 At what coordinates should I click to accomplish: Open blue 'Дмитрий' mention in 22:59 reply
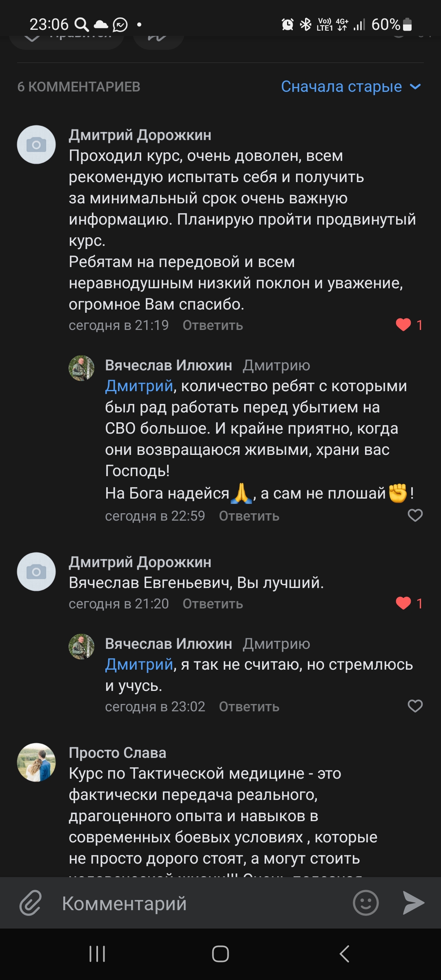(139, 386)
